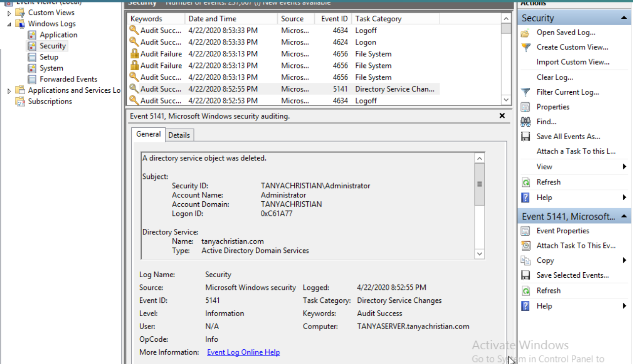Sort events by the Keywords column header
Image resolution: width=633 pixels, height=364 pixels.
[x=156, y=19]
